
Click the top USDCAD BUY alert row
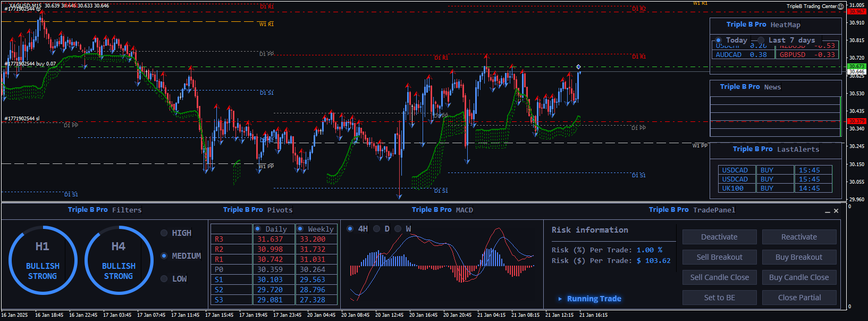pyautogui.click(x=774, y=170)
